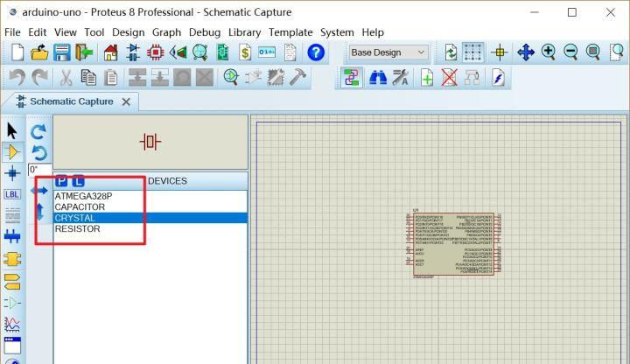Image resolution: width=630 pixels, height=364 pixels.
Task: Click the Redo arrow icon
Action: pyautogui.click(x=39, y=77)
